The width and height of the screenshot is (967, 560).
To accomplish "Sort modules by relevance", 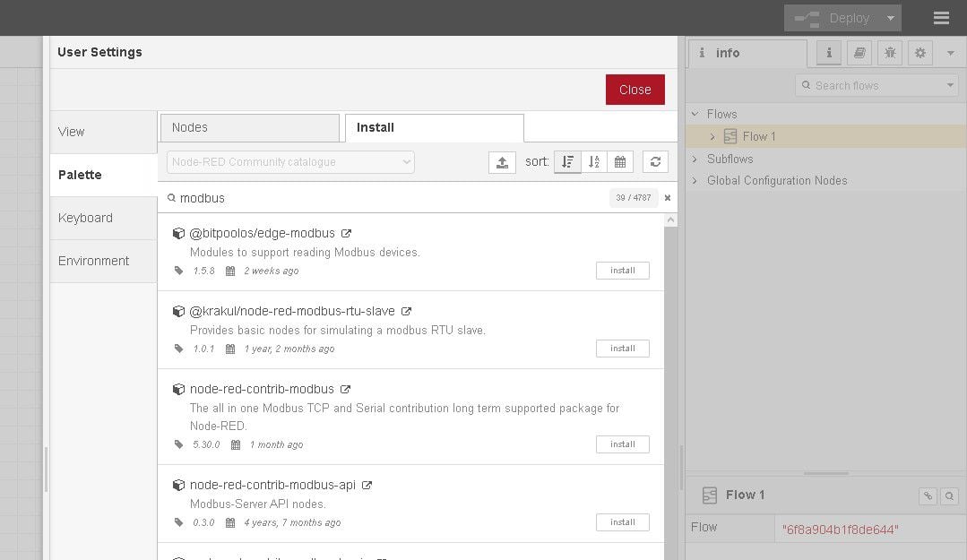I will pos(567,162).
